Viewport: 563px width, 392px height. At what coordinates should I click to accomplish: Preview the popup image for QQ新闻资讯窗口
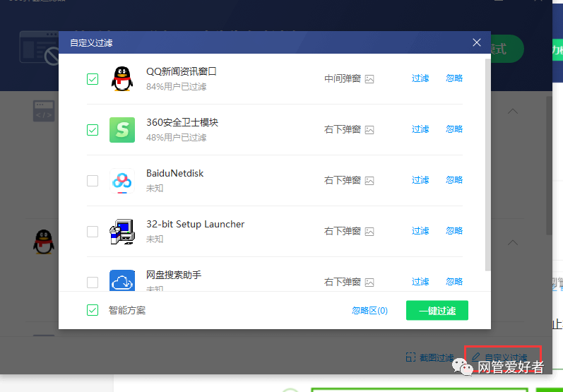coord(369,79)
